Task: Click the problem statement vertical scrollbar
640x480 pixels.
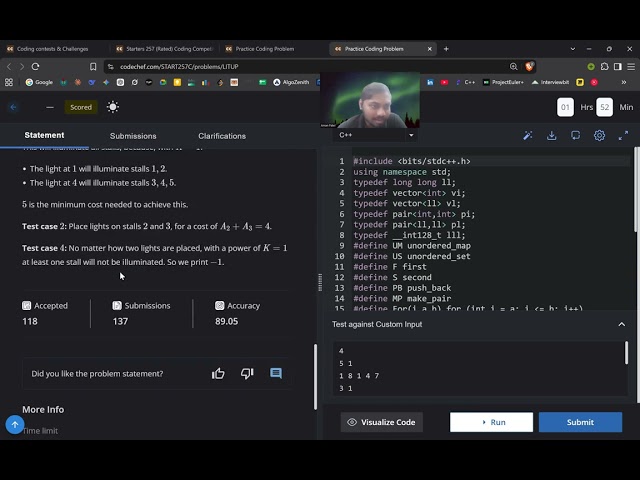Action: [x=315, y=377]
